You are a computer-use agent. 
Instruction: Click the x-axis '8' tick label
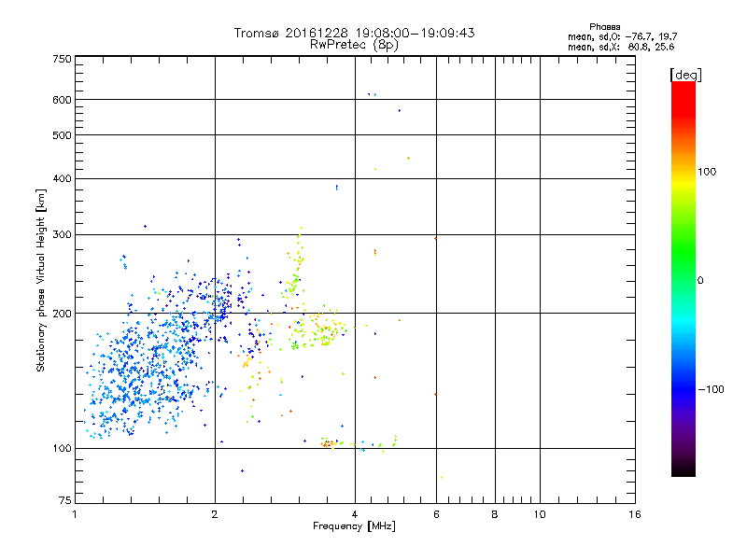[x=495, y=514]
